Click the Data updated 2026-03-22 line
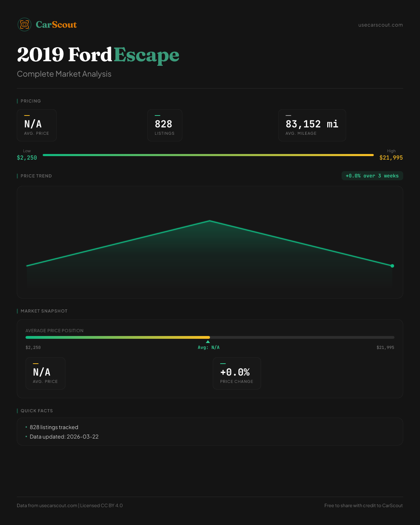This screenshot has height=525, width=420. (x=64, y=437)
